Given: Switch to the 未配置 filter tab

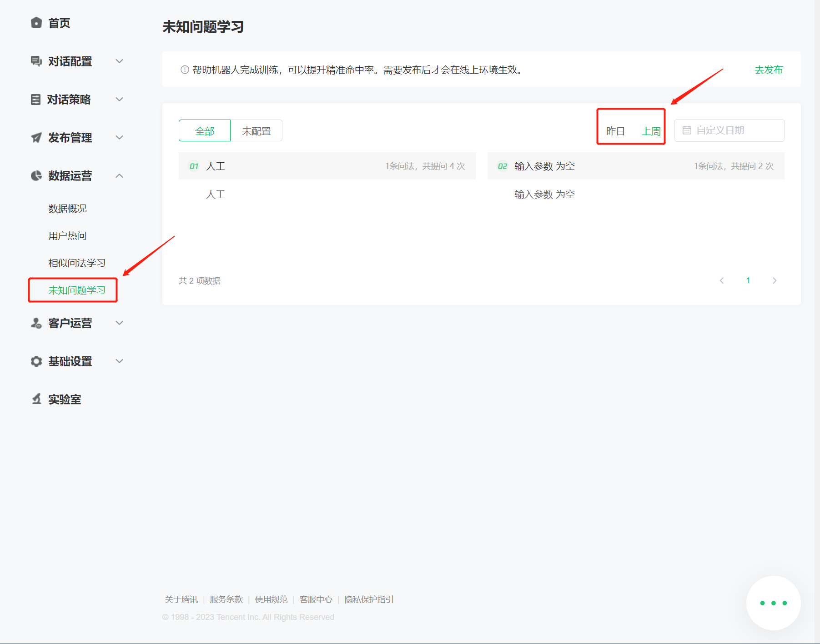Looking at the screenshot, I should [257, 131].
